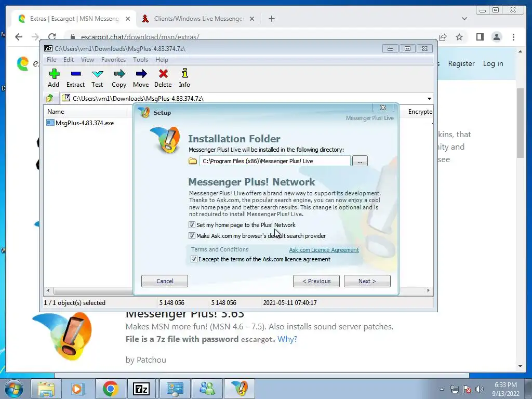Click the Why? link on webpage
The width and height of the screenshot is (532, 399).
(287, 339)
